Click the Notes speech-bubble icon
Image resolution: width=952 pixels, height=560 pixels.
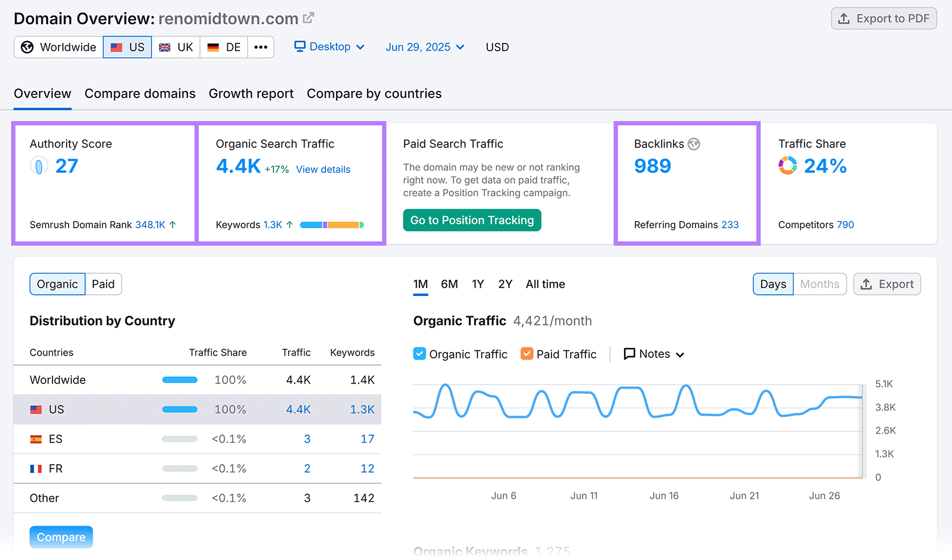click(x=630, y=354)
